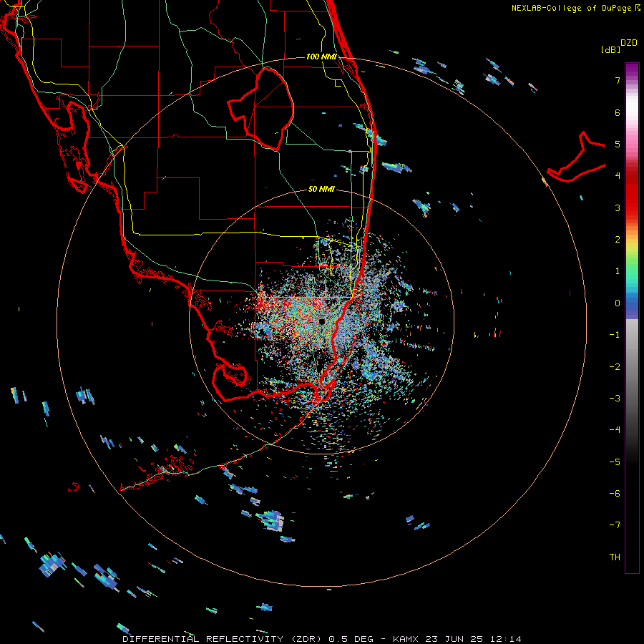Click the 0 value on the ZDR scale
The height and width of the screenshot is (644, 644).
pos(618,303)
